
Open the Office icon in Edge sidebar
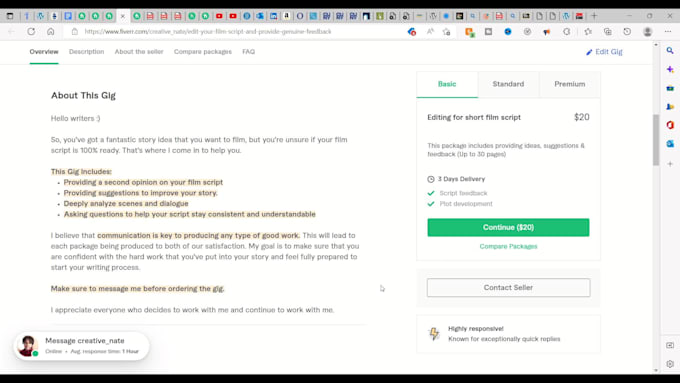pyautogui.click(x=670, y=125)
